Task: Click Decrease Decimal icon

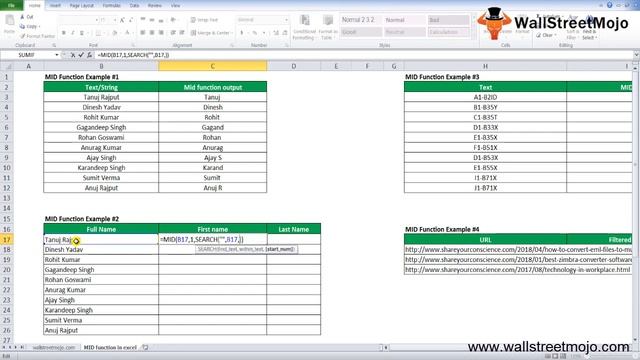Action: click(x=285, y=33)
